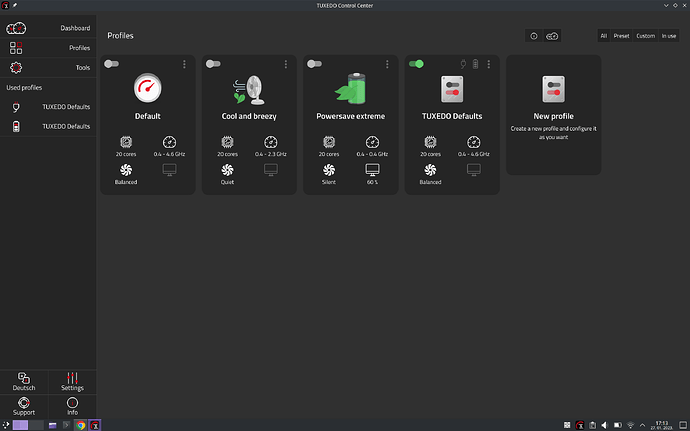
Task: Open Settings with the sliders icon
Action: coord(72,382)
